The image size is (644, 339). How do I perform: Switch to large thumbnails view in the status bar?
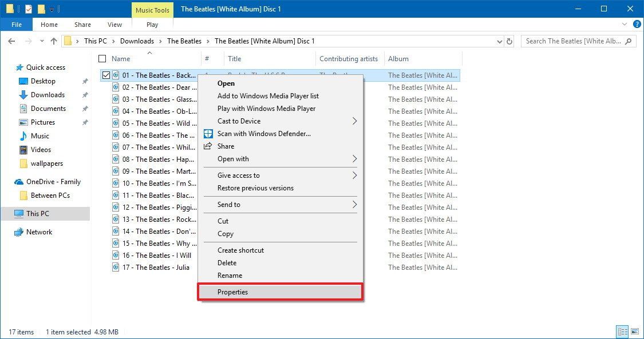click(635, 332)
